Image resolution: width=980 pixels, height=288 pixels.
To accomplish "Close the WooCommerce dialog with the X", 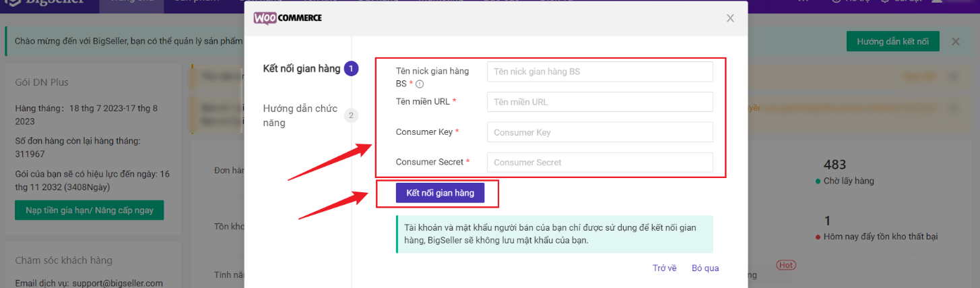I will click(730, 18).
